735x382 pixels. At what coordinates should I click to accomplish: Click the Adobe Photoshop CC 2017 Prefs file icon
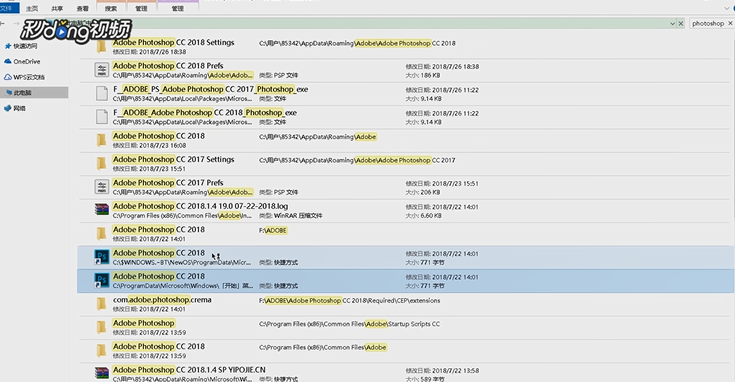point(102,187)
